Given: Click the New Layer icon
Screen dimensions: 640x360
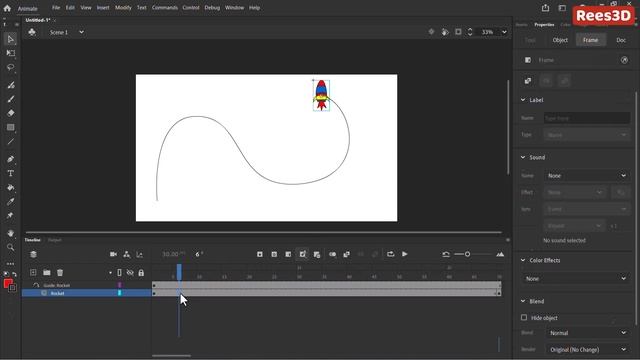Looking at the screenshot, I should 33,272.
